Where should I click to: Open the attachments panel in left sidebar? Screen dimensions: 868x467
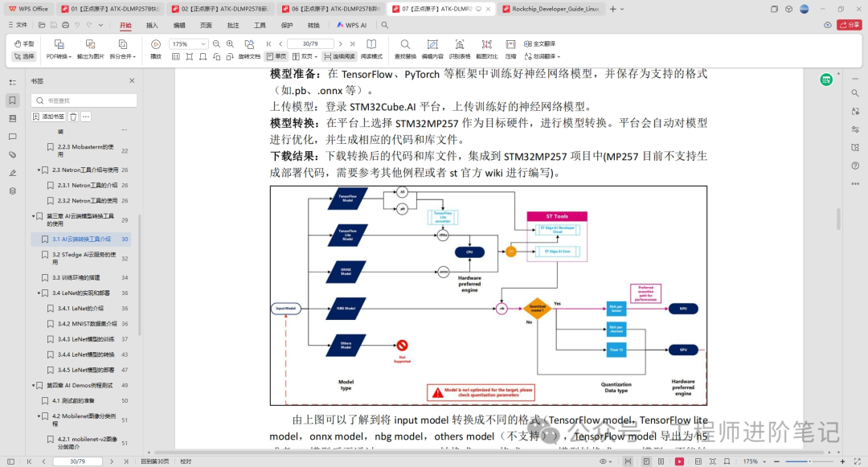(12, 155)
